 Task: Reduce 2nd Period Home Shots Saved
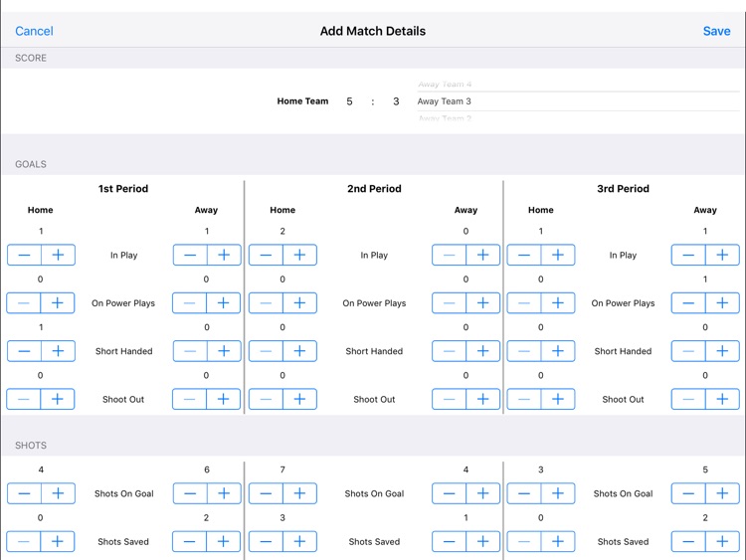(x=266, y=541)
